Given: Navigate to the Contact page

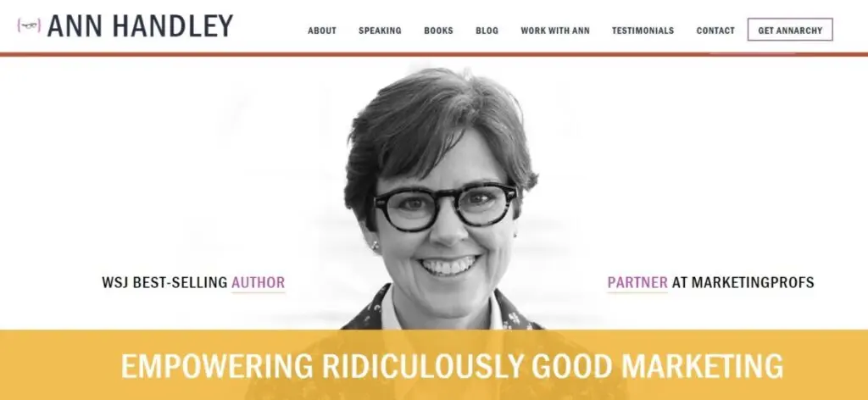Looking at the screenshot, I should point(715,31).
